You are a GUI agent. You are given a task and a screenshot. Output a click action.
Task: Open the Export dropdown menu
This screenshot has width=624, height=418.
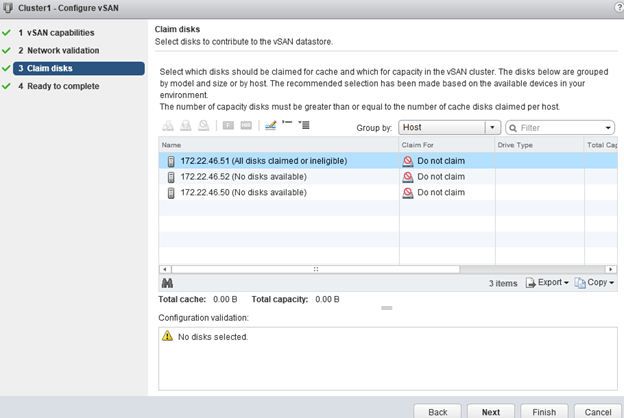[547, 283]
